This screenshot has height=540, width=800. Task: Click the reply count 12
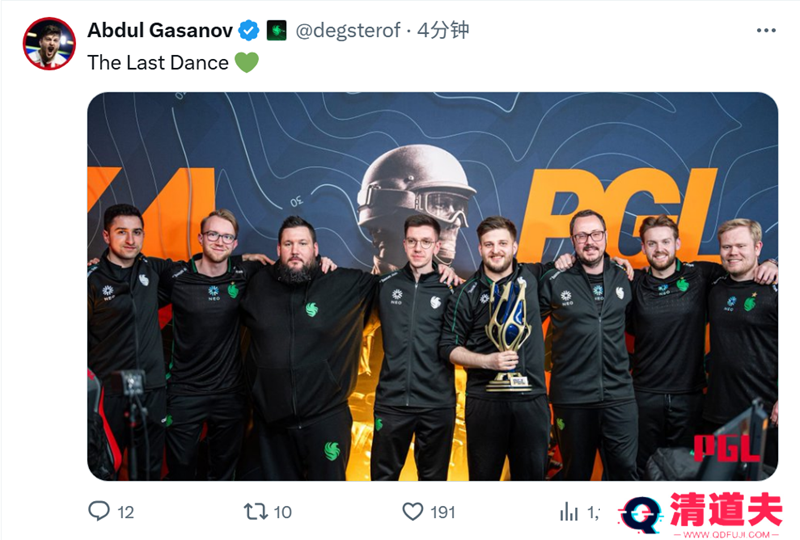(126, 512)
